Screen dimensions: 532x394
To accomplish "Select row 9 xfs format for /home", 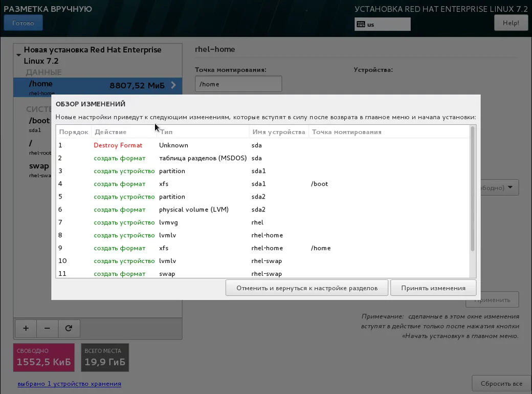I will coord(262,248).
